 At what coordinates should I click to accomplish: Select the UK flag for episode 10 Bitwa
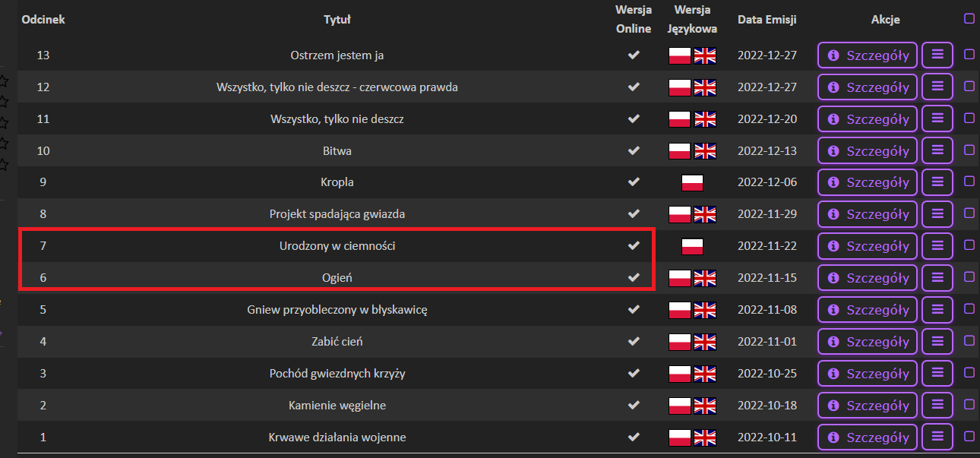click(x=705, y=150)
